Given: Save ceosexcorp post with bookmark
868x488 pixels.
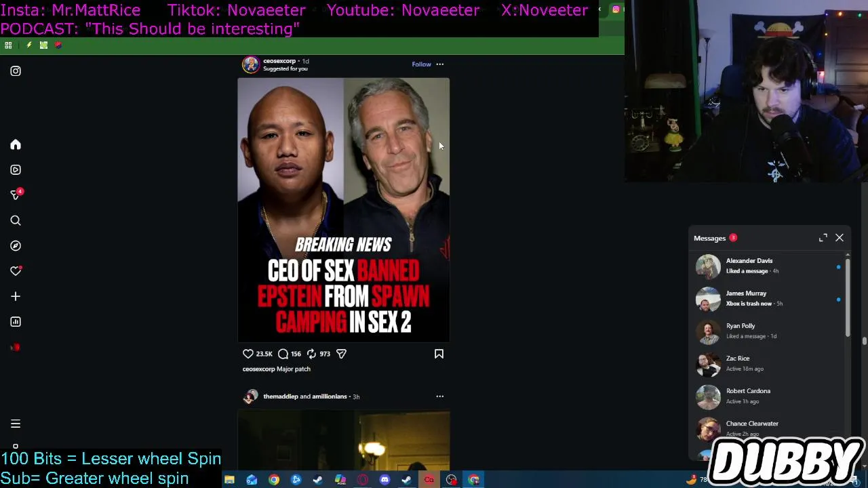Looking at the screenshot, I should (439, 354).
